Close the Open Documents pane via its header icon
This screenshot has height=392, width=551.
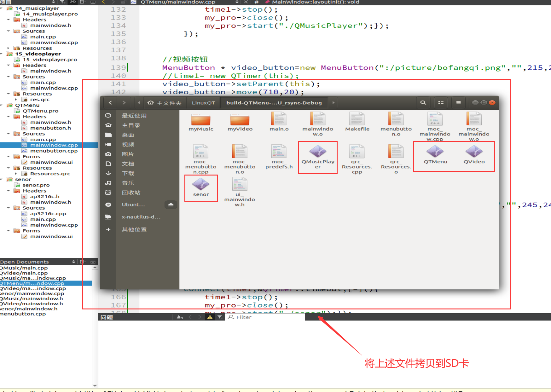(93, 262)
